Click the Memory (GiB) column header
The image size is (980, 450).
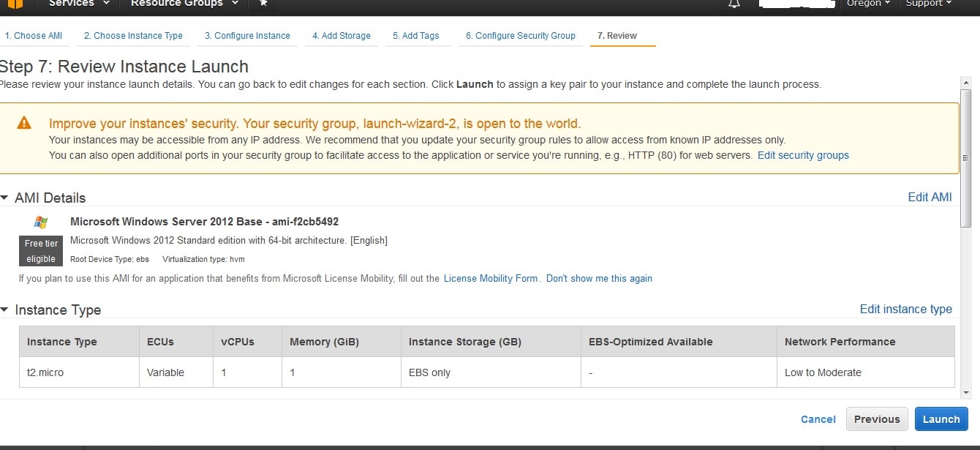click(x=342, y=342)
